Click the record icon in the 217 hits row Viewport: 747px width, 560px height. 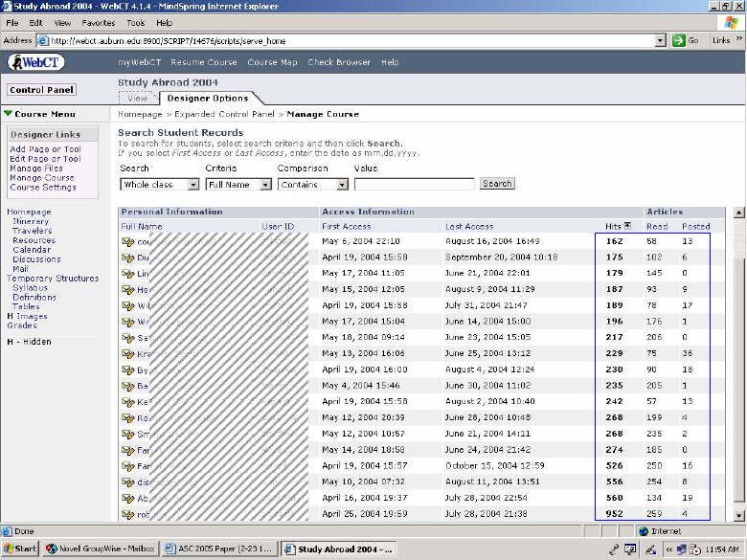(x=127, y=338)
